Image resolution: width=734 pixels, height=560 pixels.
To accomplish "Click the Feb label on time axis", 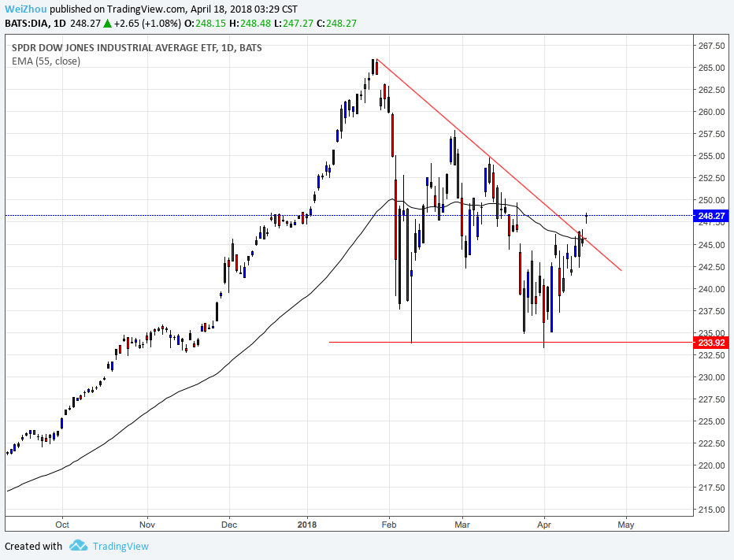I will [389, 525].
